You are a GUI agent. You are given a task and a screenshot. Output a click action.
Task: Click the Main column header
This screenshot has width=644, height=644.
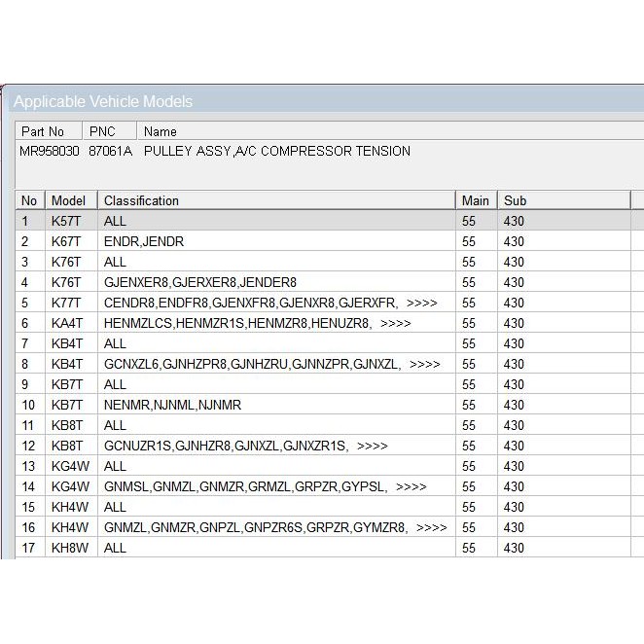[x=476, y=200]
